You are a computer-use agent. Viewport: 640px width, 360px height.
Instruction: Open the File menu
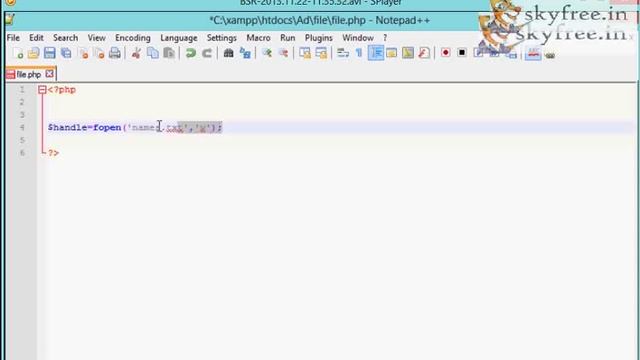tap(13, 38)
